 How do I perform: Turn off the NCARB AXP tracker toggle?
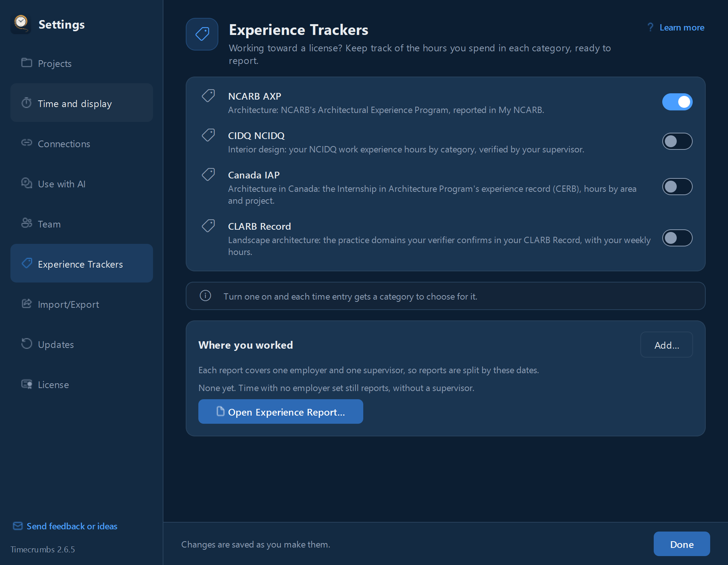click(677, 102)
